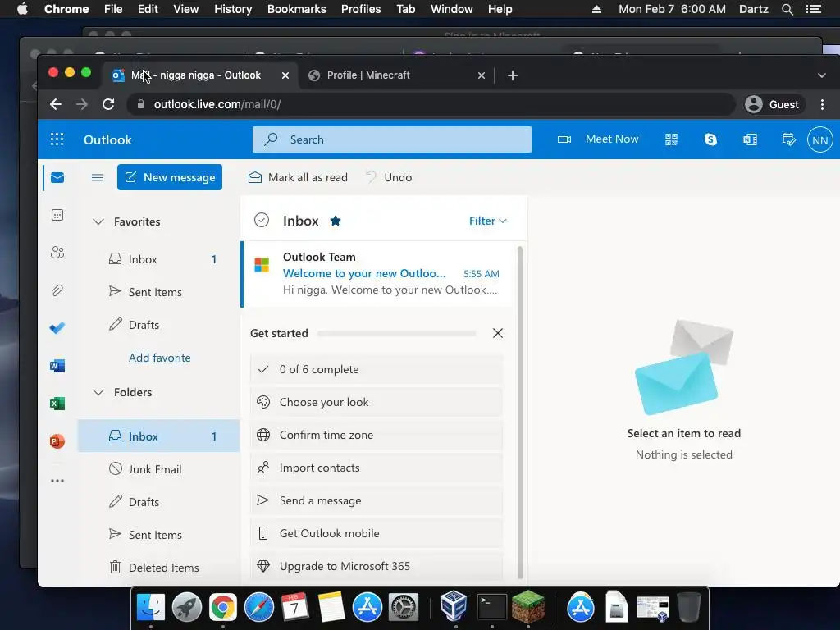Open the Profiles menu
This screenshot has height=630, width=840.
pyautogui.click(x=361, y=9)
